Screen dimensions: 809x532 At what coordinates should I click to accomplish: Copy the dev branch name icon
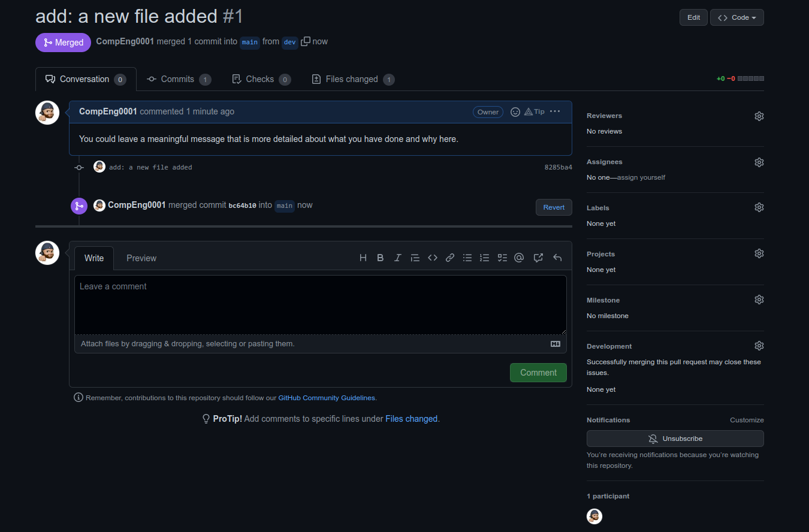pos(306,41)
